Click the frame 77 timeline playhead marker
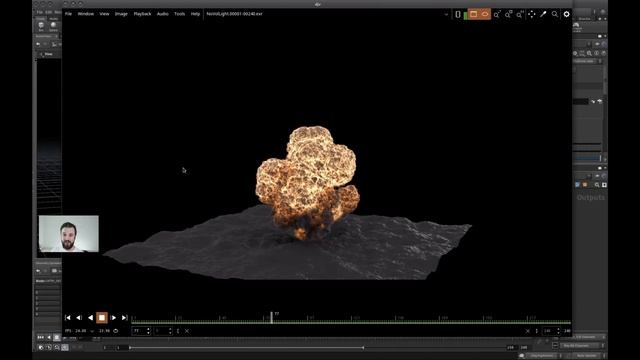640x360 pixels. 271,318
